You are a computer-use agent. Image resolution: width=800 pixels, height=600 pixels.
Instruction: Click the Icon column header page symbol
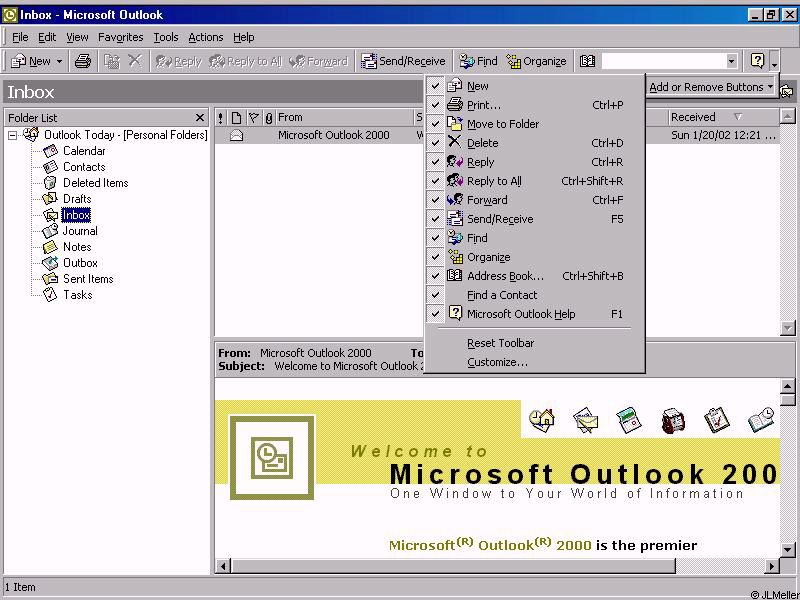click(x=236, y=118)
